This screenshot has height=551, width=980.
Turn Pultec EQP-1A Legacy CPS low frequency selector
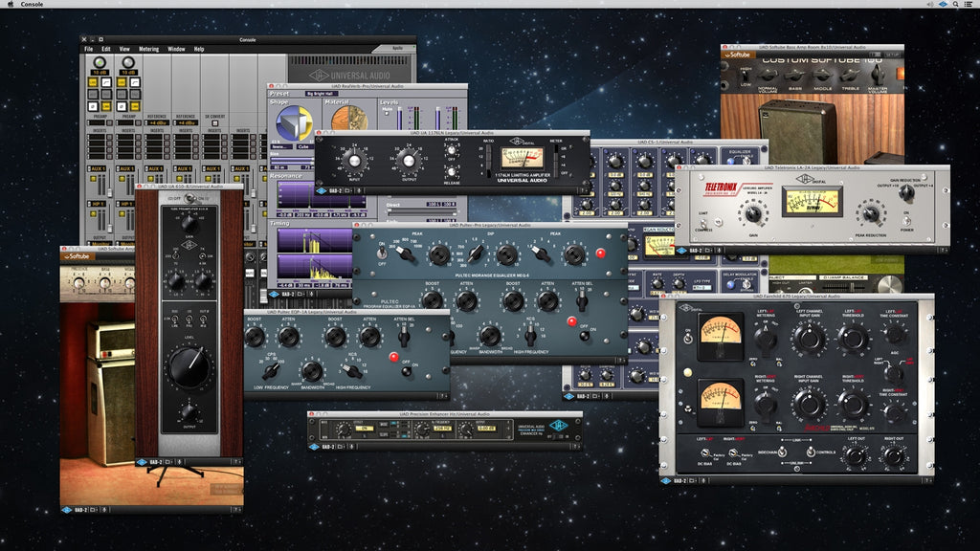[271, 371]
